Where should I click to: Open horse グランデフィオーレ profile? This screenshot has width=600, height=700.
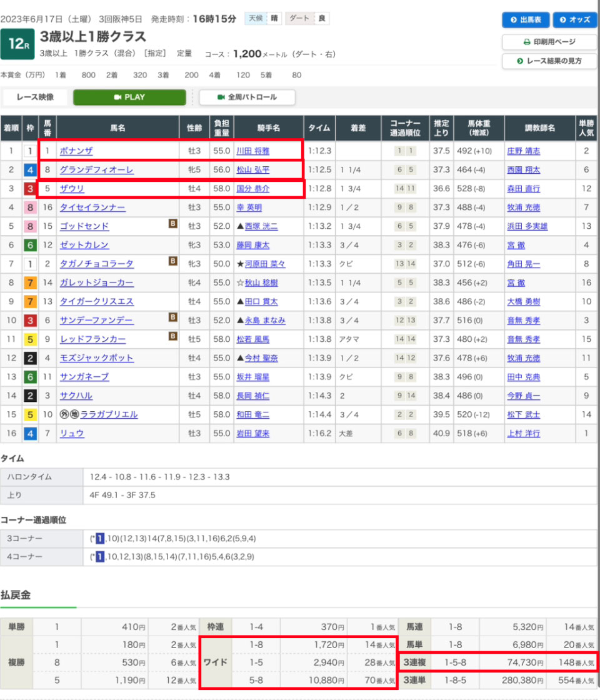[x=96, y=170]
